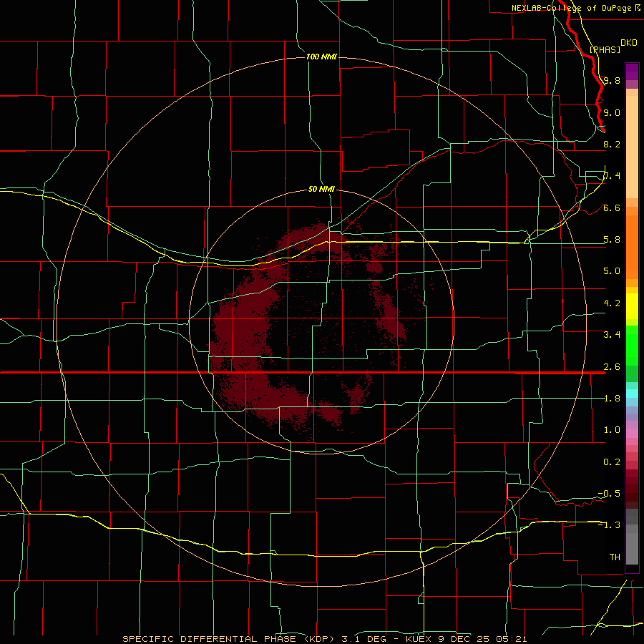644x644 pixels.
Task: Pick the purple segment of the color bar
Action: point(632,72)
